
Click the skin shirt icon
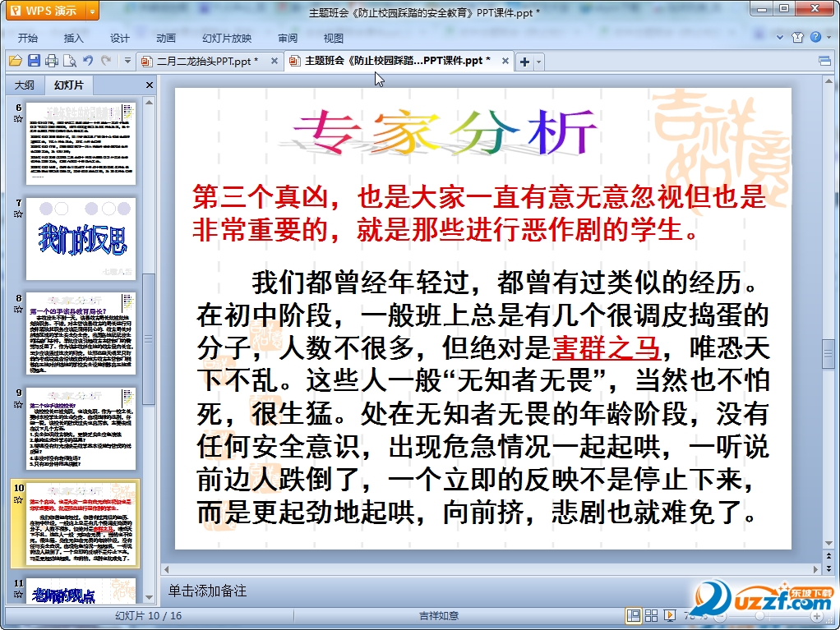click(x=798, y=37)
